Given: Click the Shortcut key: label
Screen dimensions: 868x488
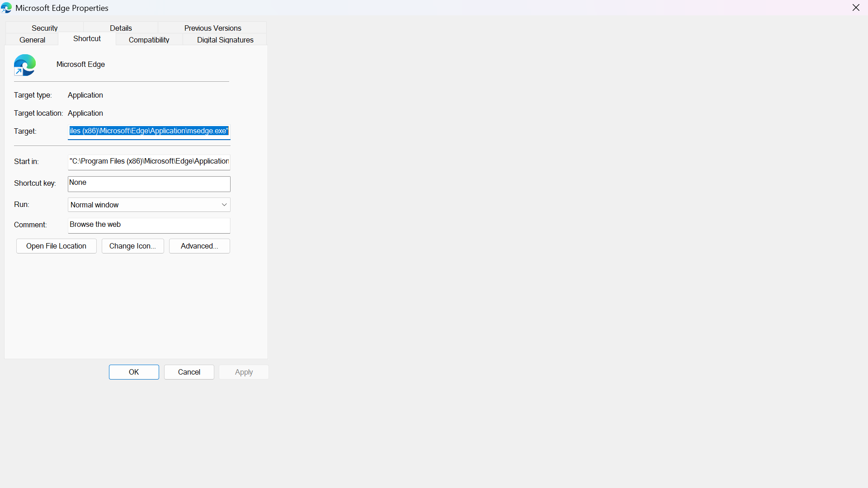Looking at the screenshot, I should 35,183.
